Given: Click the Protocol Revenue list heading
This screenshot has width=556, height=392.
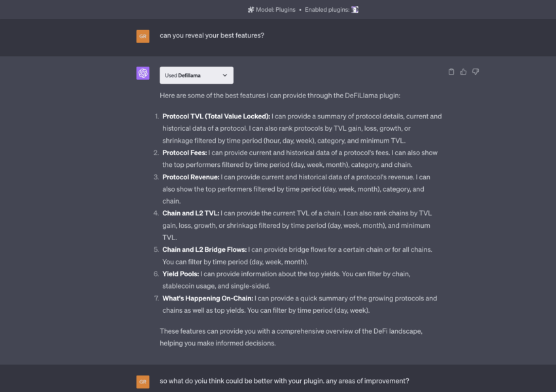Looking at the screenshot, I should 191,177.
